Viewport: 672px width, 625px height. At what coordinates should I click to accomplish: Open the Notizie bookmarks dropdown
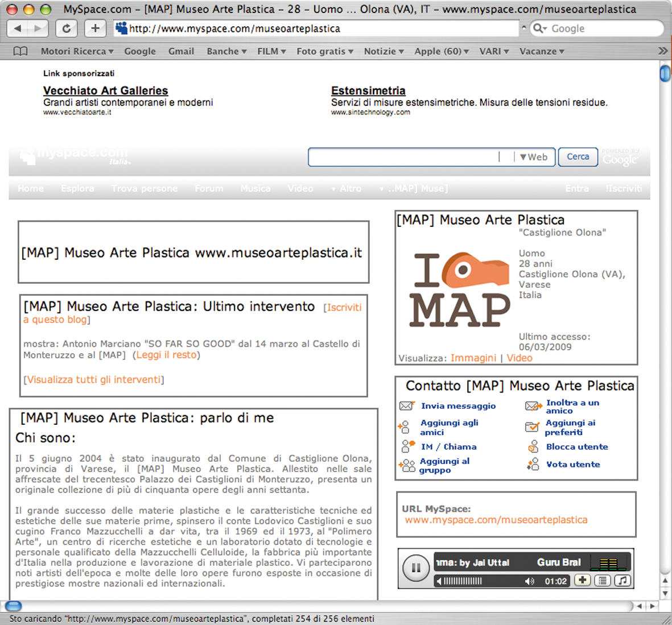point(384,51)
